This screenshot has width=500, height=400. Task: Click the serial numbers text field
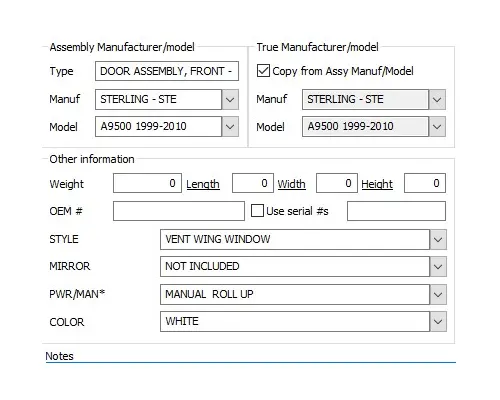(x=396, y=211)
